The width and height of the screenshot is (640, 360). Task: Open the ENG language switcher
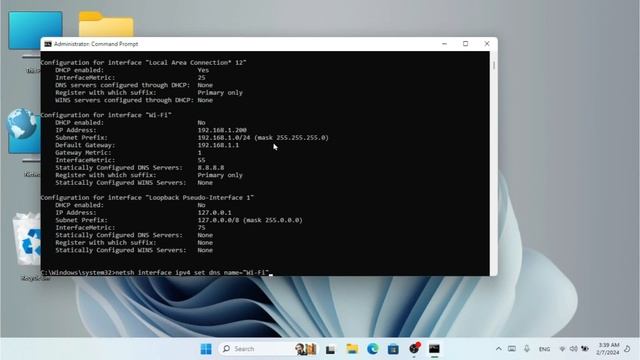pyautogui.click(x=544, y=349)
